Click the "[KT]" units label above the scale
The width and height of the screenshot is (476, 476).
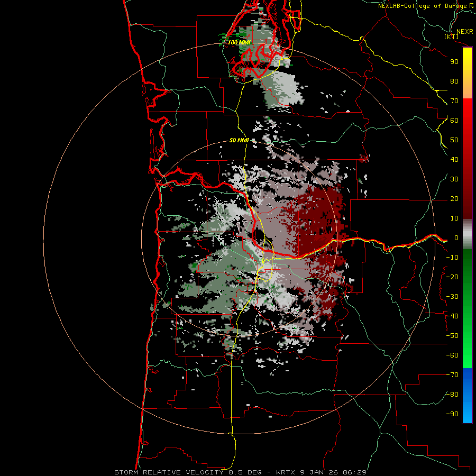click(452, 36)
